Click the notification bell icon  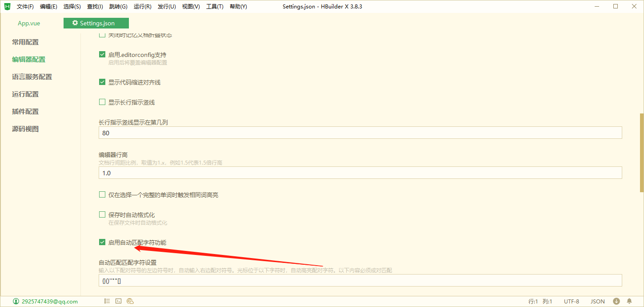coord(630,301)
